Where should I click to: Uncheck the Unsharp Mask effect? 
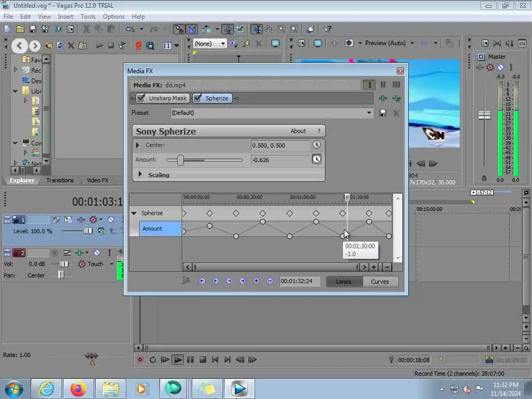pyautogui.click(x=141, y=98)
